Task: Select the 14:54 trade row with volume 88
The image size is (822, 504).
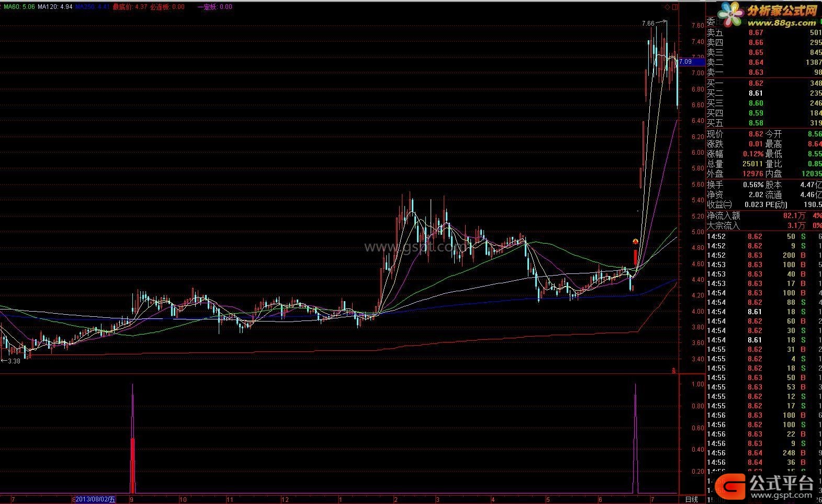Action: pyautogui.click(x=764, y=302)
